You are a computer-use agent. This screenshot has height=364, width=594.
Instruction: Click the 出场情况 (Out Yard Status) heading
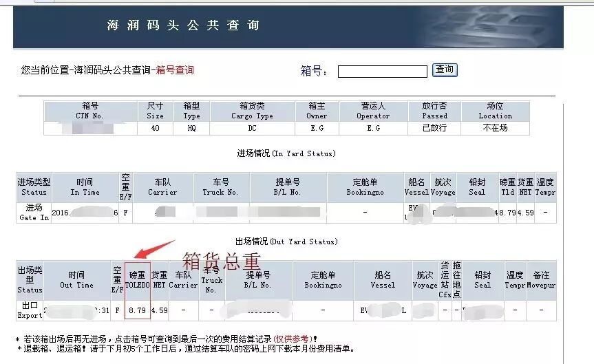click(286, 242)
